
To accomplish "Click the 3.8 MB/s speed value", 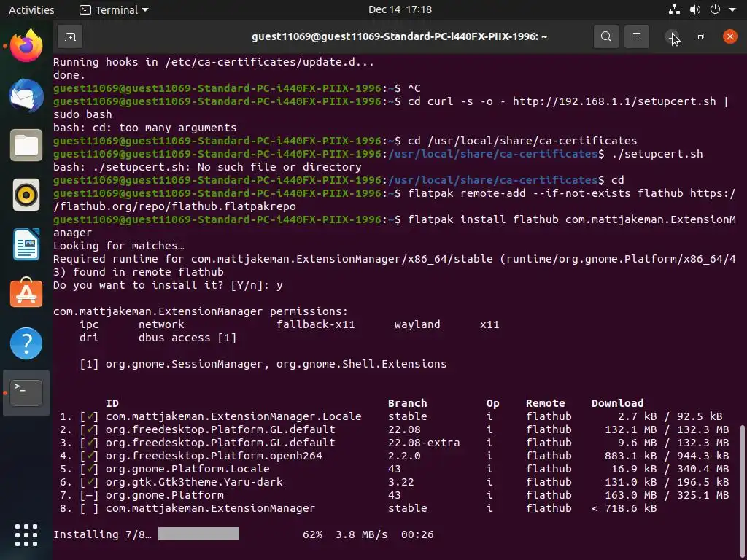I will (x=361, y=534).
